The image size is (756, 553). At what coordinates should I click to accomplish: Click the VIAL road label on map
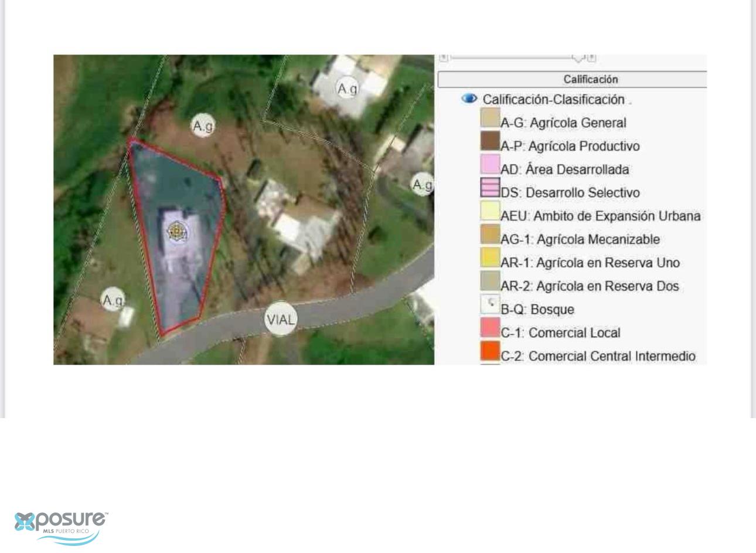pyautogui.click(x=281, y=320)
